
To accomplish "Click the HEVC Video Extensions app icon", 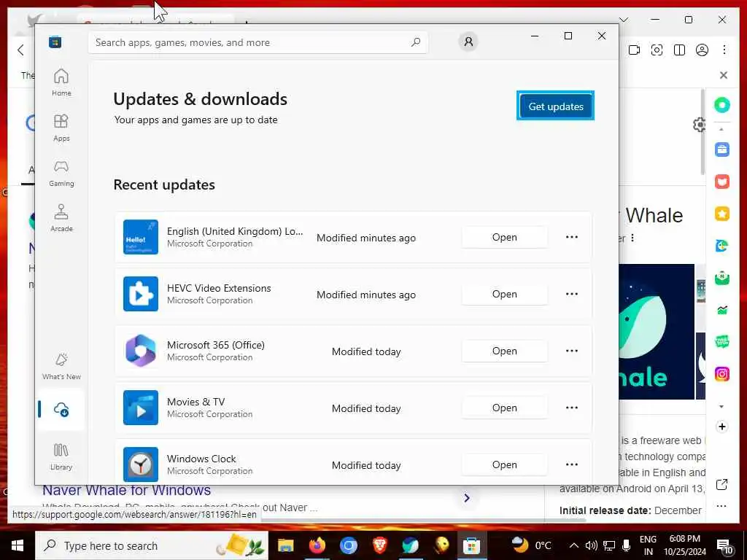I will (141, 294).
